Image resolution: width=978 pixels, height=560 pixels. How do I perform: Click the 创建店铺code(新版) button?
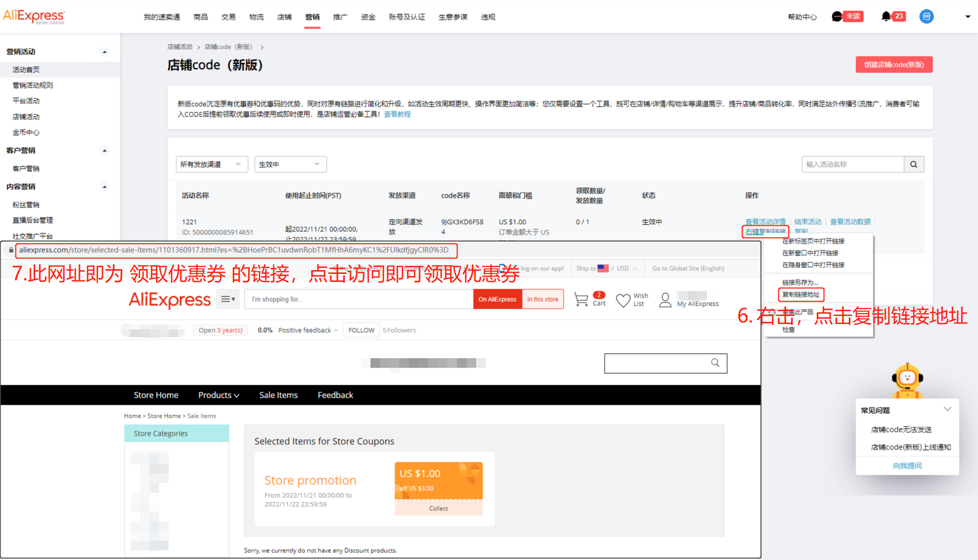894,65
